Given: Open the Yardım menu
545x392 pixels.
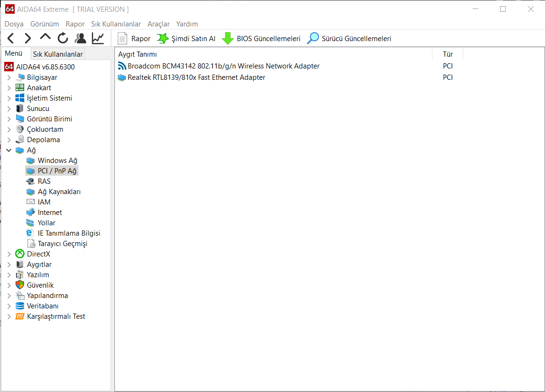Looking at the screenshot, I should [x=187, y=24].
